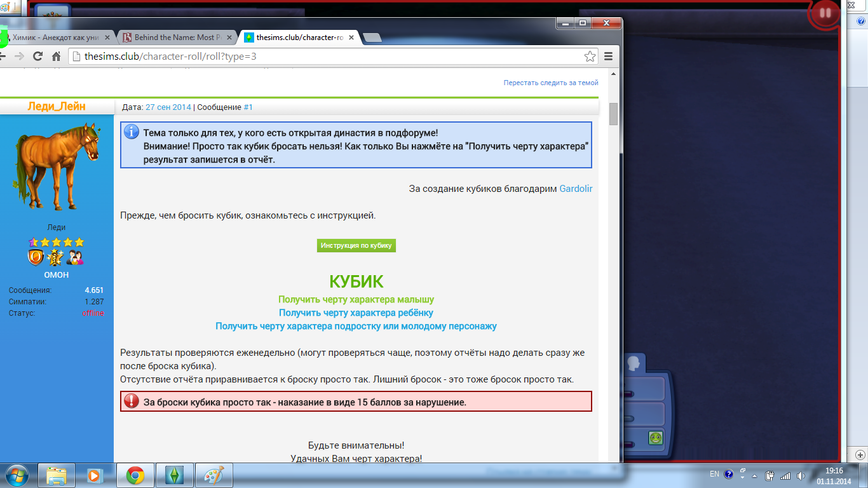Image resolution: width=868 pixels, height=488 pixels.
Task: Click Перестать следить за темой link
Action: point(551,83)
